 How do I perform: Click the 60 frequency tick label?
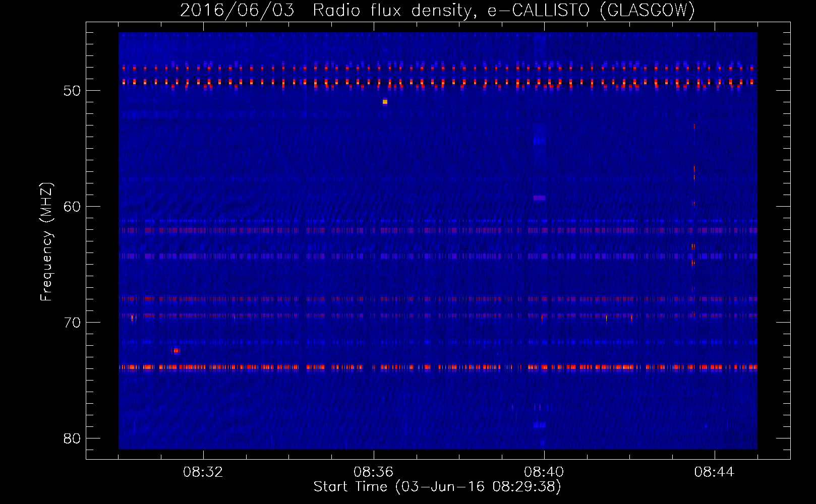[72, 207]
